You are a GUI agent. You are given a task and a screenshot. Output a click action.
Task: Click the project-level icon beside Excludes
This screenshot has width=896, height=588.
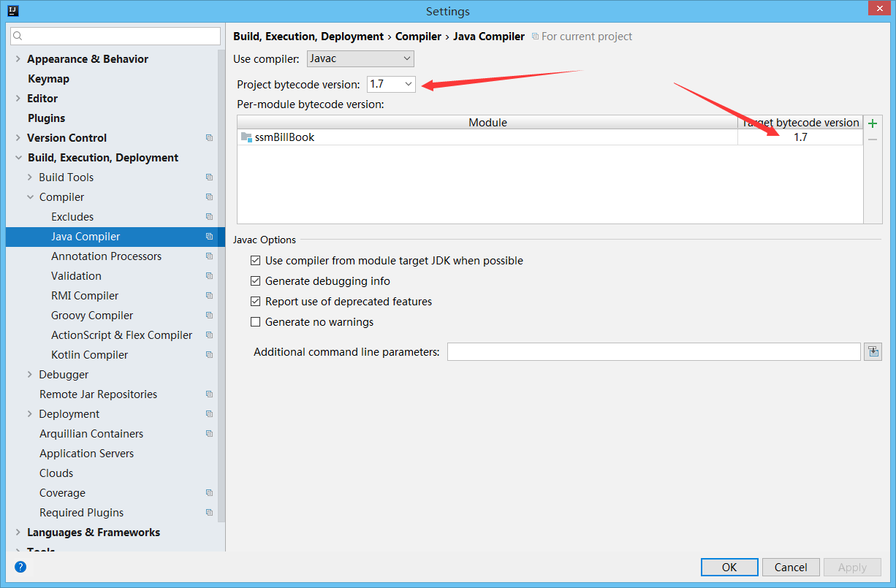(x=209, y=217)
